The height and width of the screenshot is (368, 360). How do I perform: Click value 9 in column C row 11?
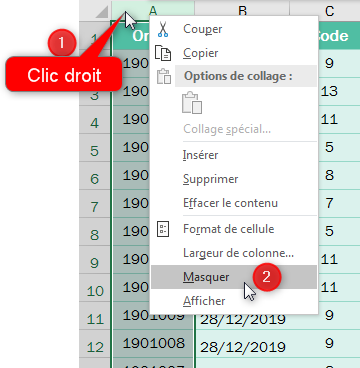point(329,315)
